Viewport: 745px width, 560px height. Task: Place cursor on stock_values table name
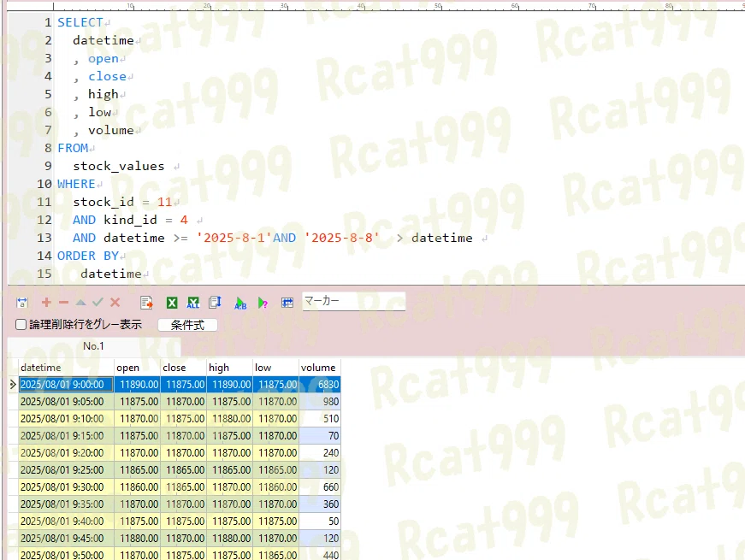point(118,166)
